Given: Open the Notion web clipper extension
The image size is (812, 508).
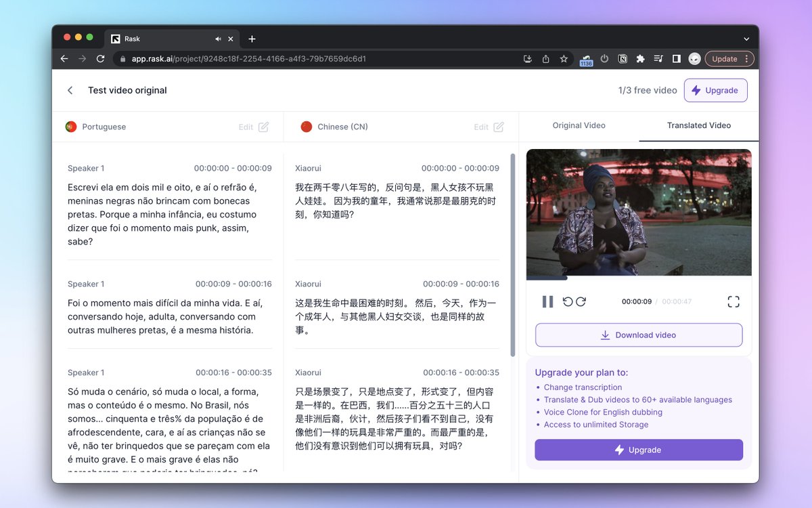Looking at the screenshot, I should click(x=623, y=59).
